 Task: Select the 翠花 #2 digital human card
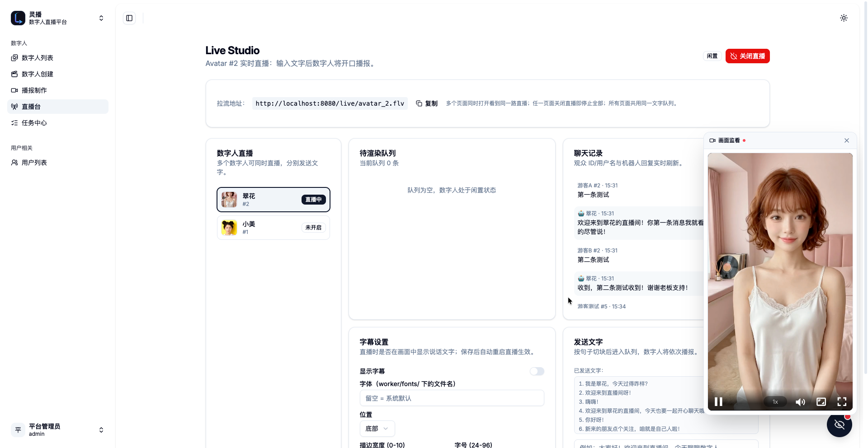point(274,200)
